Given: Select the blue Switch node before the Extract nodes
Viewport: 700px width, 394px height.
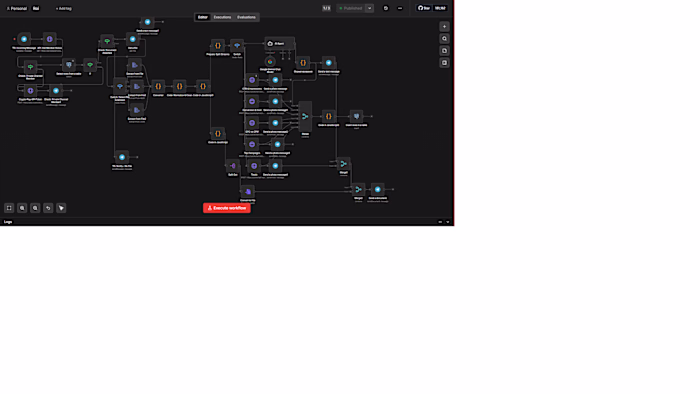Looking at the screenshot, I should pyautogui.click(x=120, y=87).
